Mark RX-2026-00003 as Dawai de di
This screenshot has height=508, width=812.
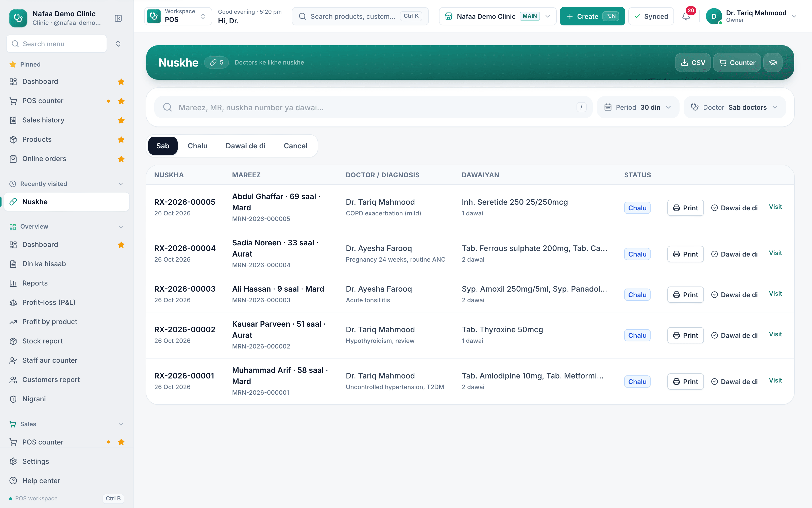click(734, 295)
